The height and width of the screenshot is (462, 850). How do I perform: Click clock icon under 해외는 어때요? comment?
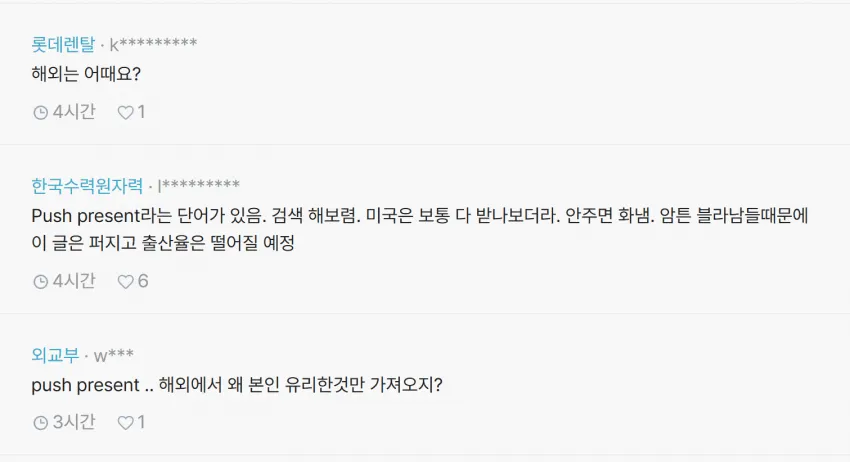(x=41, y=112)
